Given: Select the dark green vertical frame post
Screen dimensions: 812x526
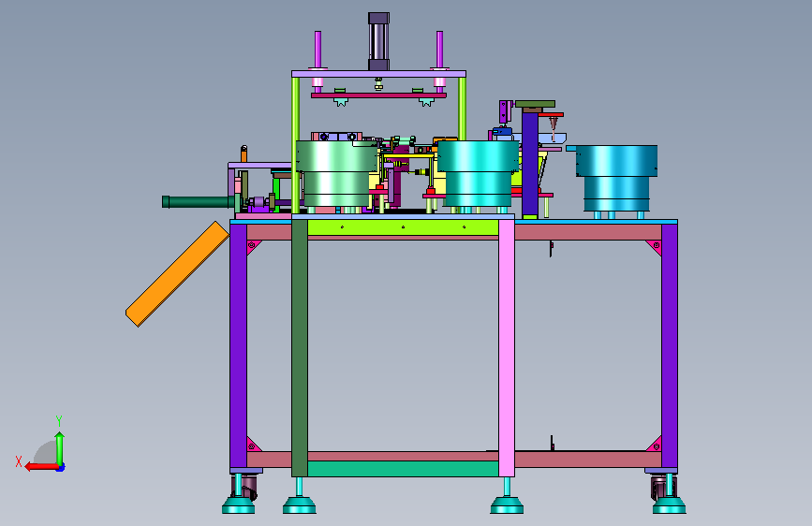Looking at the screenshot, I should [x=300, y=347].
